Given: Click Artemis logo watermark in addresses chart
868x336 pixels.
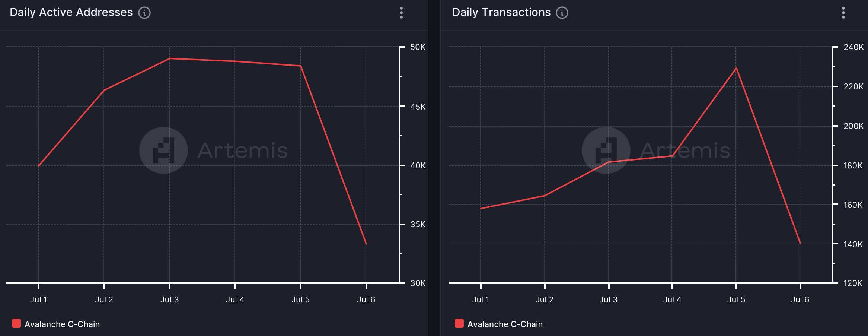Looking at the screenshot, I should [163, 150].
